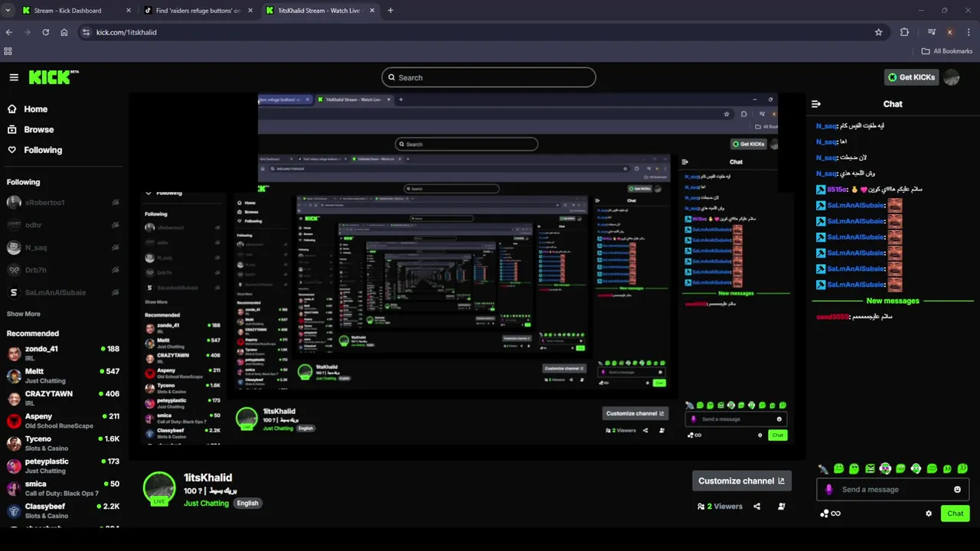Click the green Chat send button

coord(955,514)
